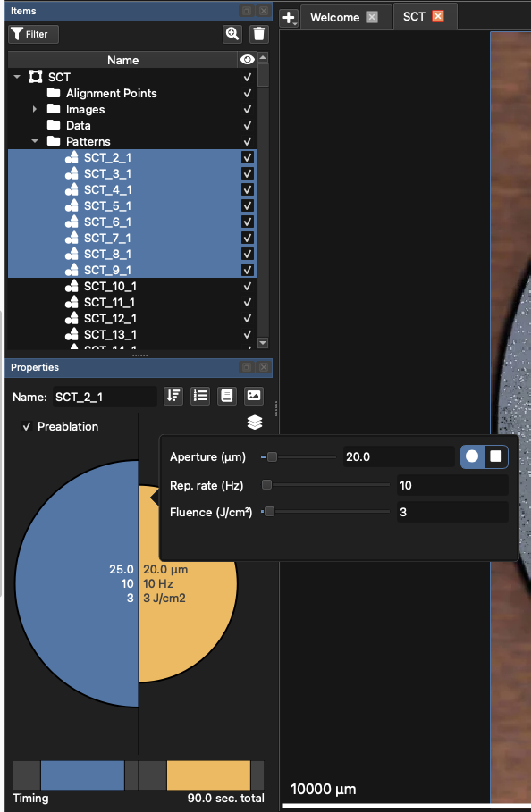Select pattern SCT_12_1
Image resolution: width=531 pixels, height=812 pixels.
tap(110, 318)
